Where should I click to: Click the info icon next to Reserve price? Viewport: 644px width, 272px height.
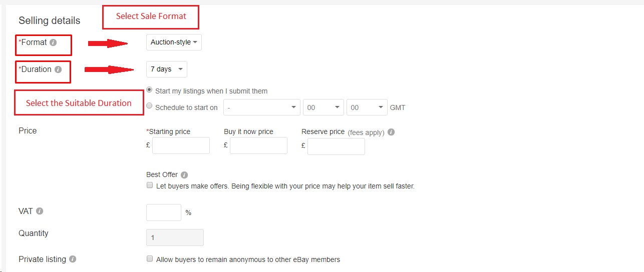coord(391,132)
